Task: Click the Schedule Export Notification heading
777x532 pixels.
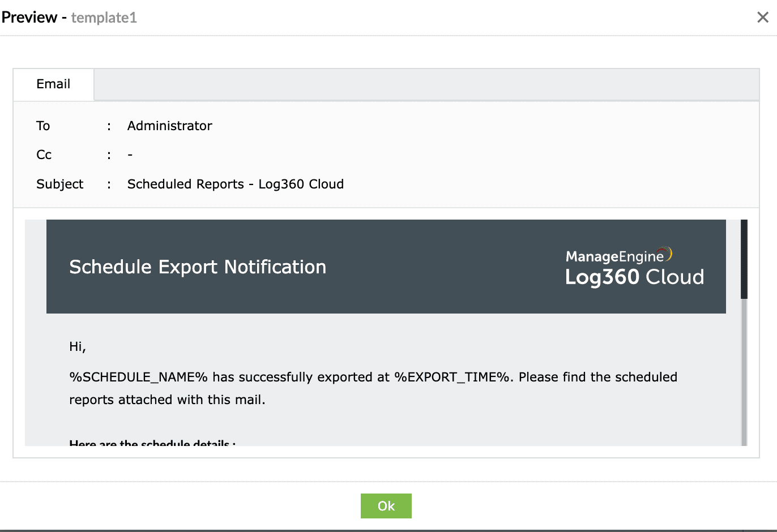Action: [x=198, y=267]
